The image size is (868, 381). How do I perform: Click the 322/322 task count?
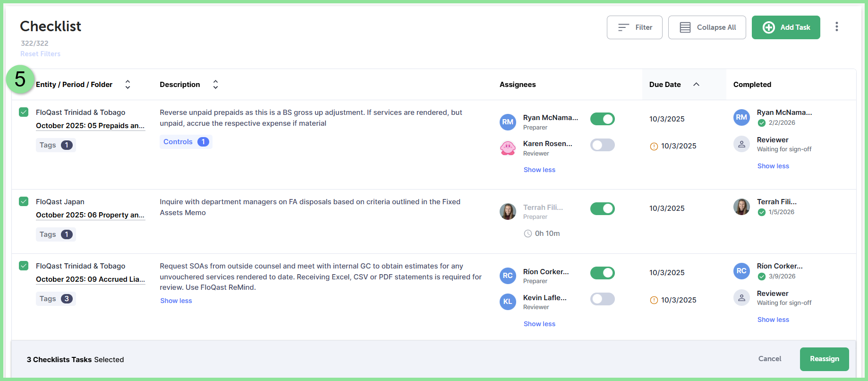click(x=34, y=43)
